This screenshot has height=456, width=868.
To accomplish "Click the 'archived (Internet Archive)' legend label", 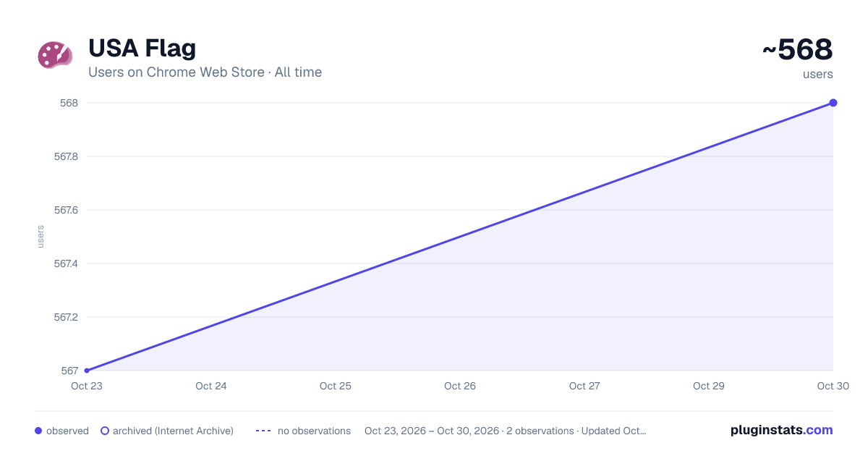I will coord(173,431).
